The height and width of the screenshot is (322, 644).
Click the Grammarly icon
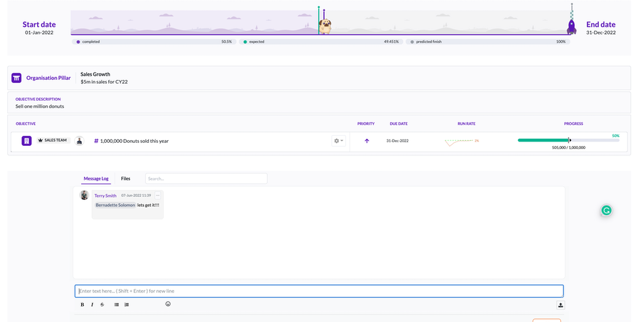(606, 211)
